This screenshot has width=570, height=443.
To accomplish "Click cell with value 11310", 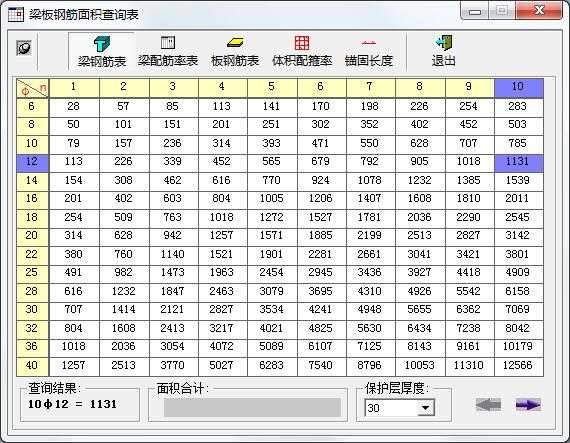I will tap(469, 366).
